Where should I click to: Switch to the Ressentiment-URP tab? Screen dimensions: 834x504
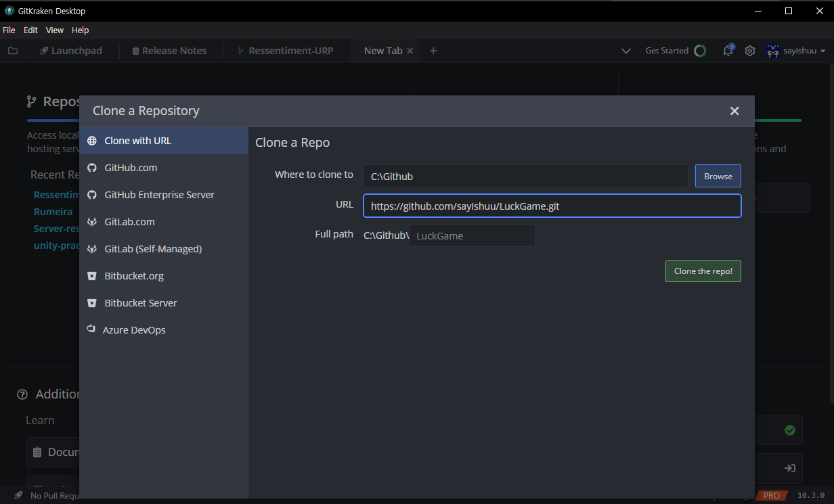coord(286,51)
